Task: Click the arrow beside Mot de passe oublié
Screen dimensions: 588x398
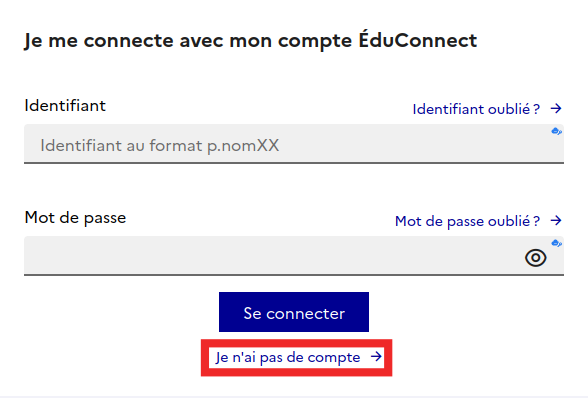Action: (x=556, y=221)
